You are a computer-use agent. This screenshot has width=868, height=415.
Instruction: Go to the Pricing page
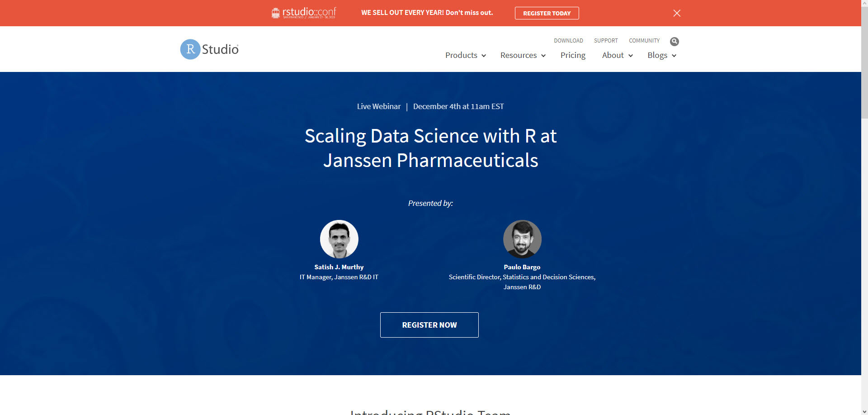[x=573, y=55]
